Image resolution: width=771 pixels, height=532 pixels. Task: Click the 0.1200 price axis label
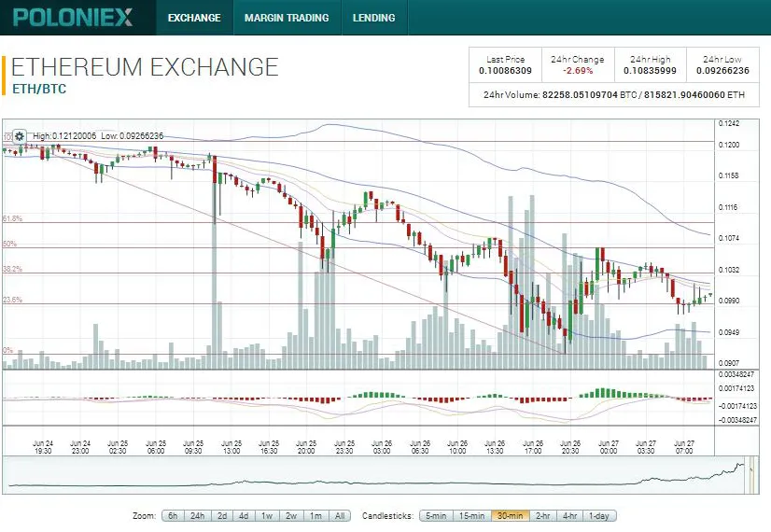click(729, 145)
